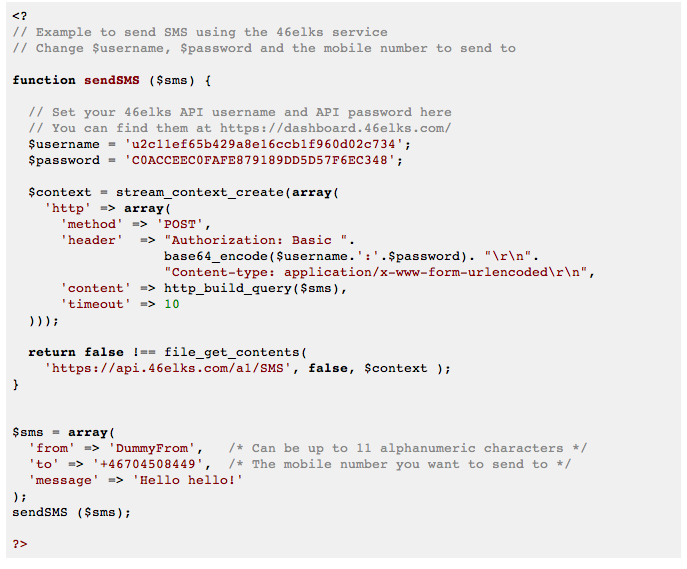Click the 'POST' method string
Viewport: 687px width, 569px height.
(x=182, y=224)
